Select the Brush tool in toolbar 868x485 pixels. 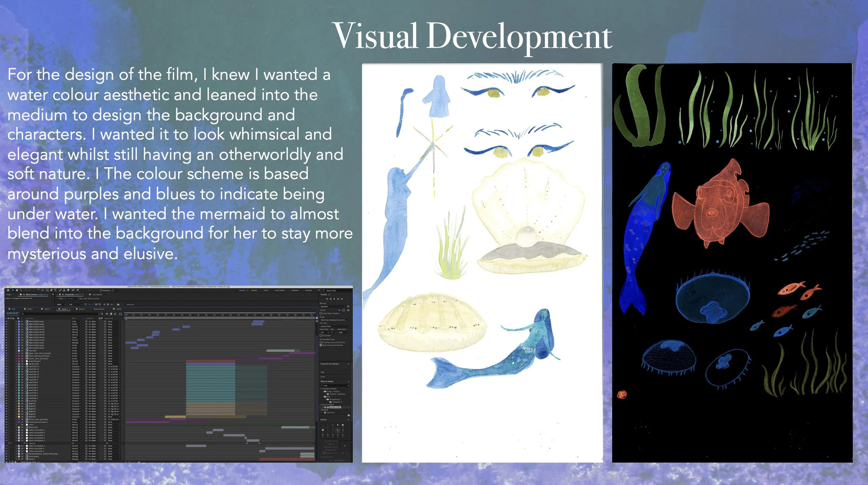pos(60,290)
